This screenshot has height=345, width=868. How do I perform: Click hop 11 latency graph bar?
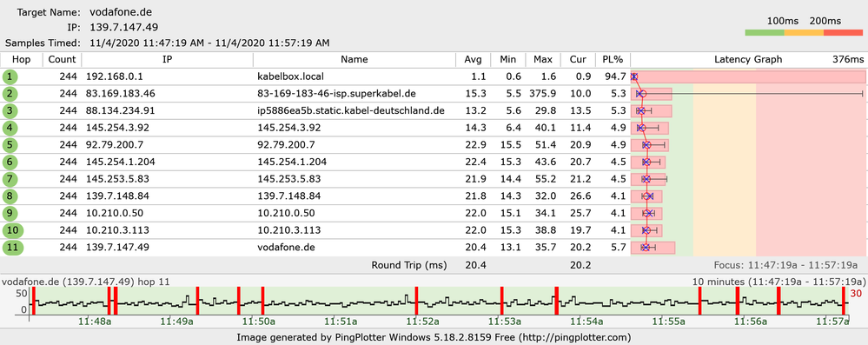[653, 248]
